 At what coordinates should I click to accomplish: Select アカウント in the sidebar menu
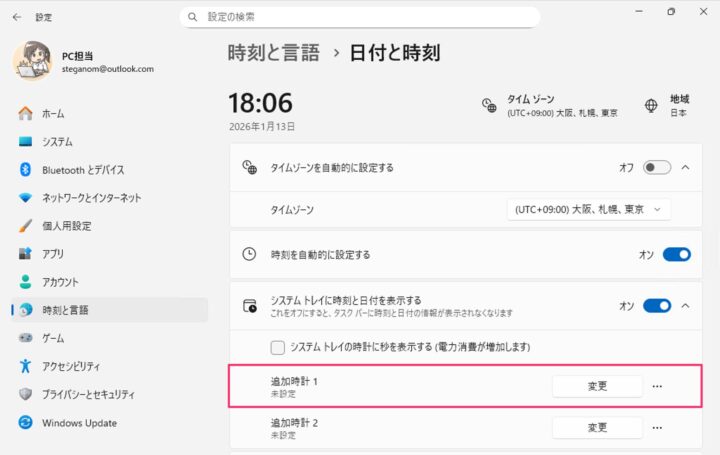pyautogui.click(x=60, y=282)
